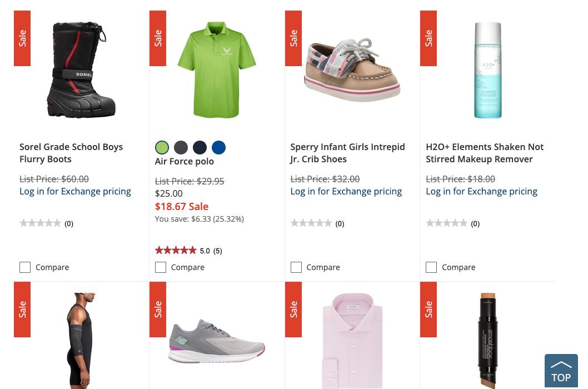The width and height of the screenshot is (588, 389).
Task: View the H2O+ Makeup Remover bottle image
Action: [487, 70]
